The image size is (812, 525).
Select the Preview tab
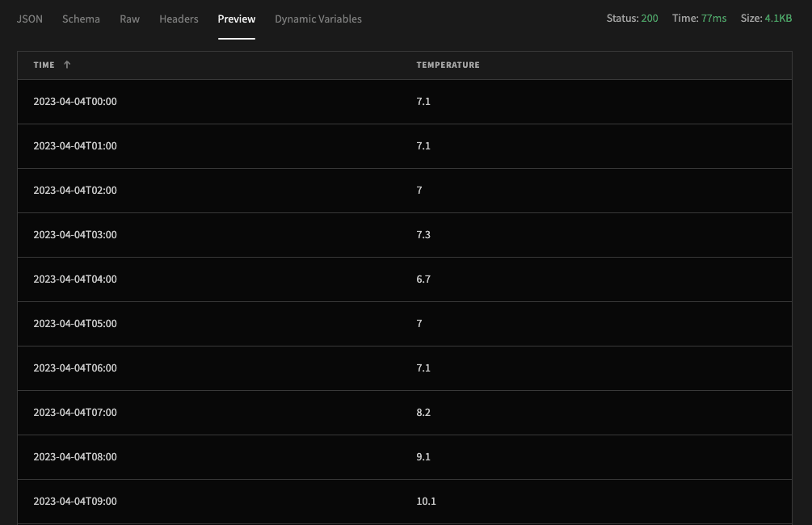[x=237, y=19]
